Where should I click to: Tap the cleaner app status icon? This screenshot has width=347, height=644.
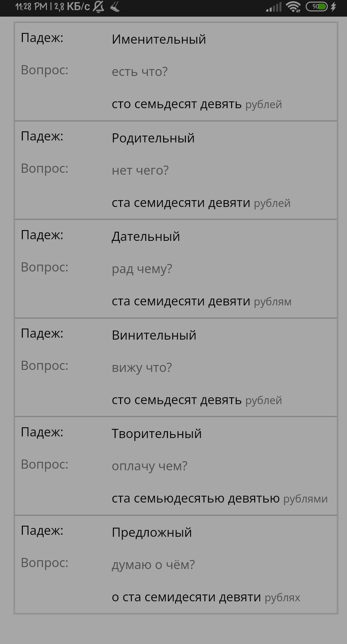point(115,7)
